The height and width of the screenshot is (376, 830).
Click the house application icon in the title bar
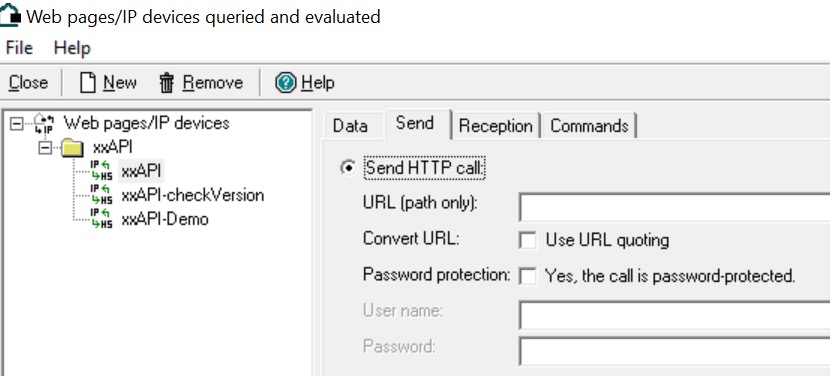(10, 15)
